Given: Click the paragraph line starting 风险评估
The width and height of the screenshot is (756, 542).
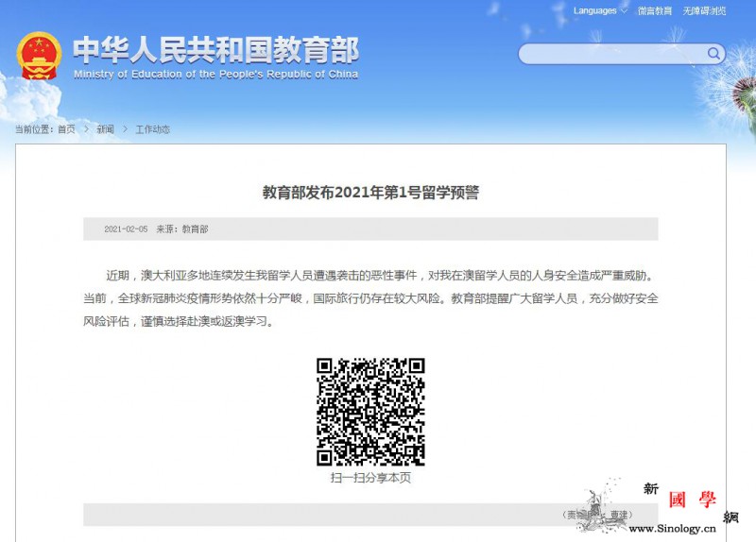Looking at the screenshot, I should pos(180,321).
